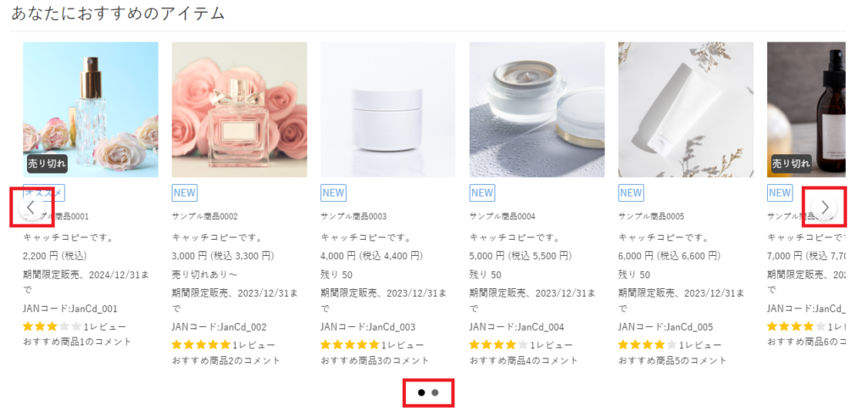This screenshot has height=417, width=868.
Task: Click the サンプル商品0004 product name
Action: [503, 216]
